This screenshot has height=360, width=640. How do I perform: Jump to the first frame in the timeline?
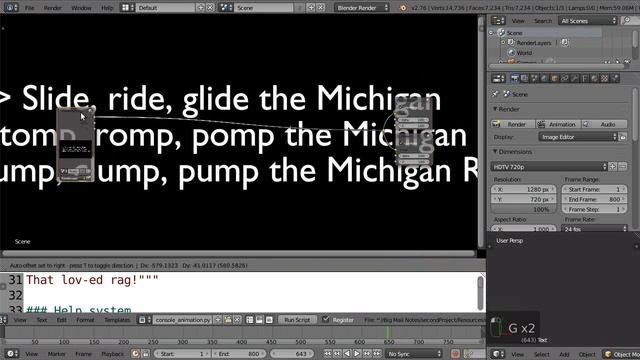click(327, 353)
